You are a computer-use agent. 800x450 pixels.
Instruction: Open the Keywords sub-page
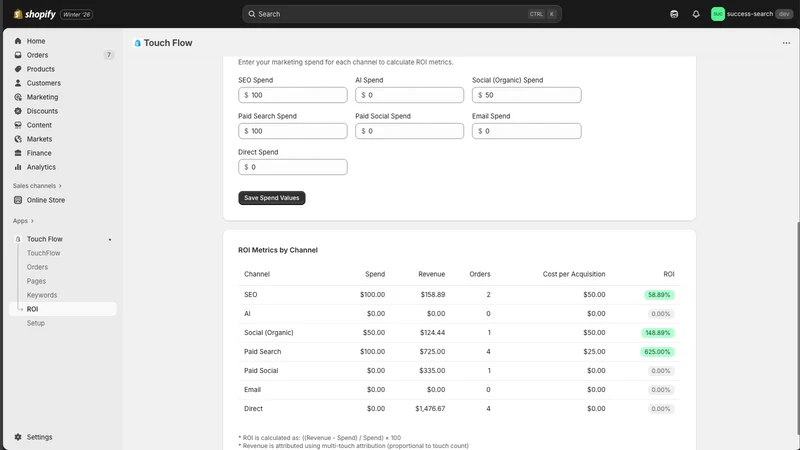pos(42,295)
